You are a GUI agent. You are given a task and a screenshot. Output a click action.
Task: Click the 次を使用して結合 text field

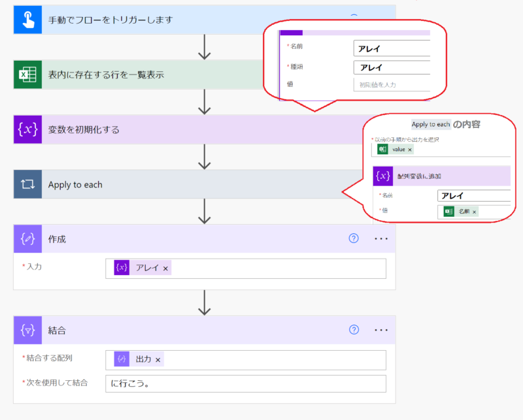click(245, 383)
